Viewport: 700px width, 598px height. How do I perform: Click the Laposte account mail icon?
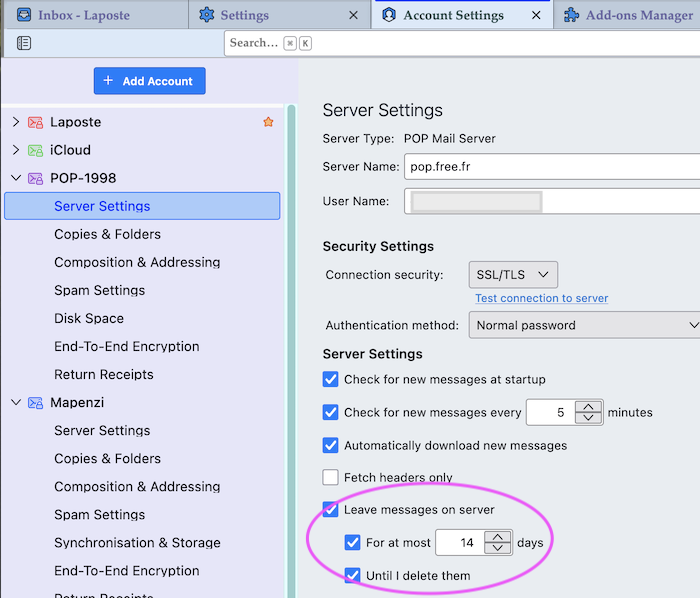coord(35,122)
